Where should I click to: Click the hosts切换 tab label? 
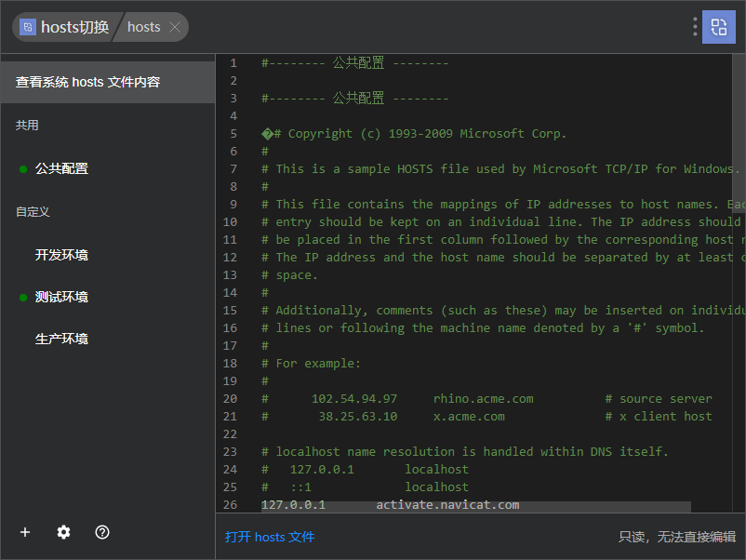point(75,27)
